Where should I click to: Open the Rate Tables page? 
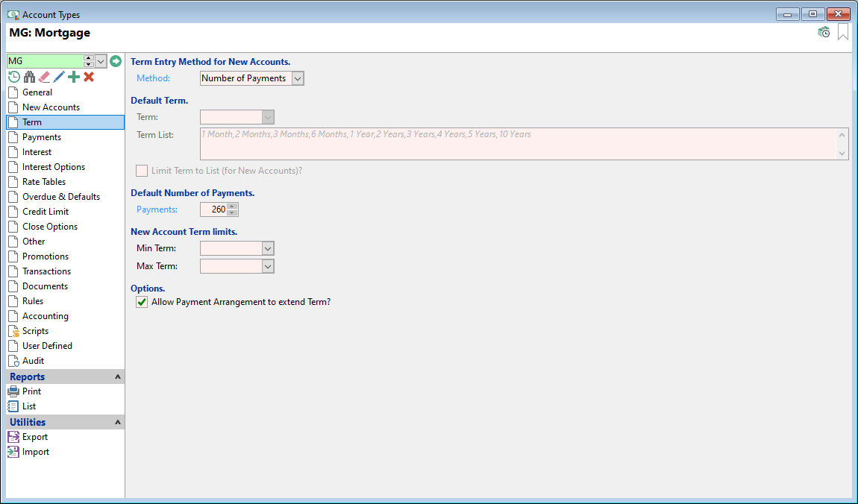click(65, 182)
